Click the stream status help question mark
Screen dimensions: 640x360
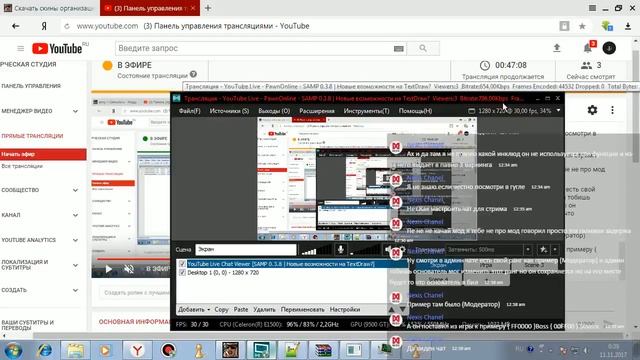click(193, 74)
